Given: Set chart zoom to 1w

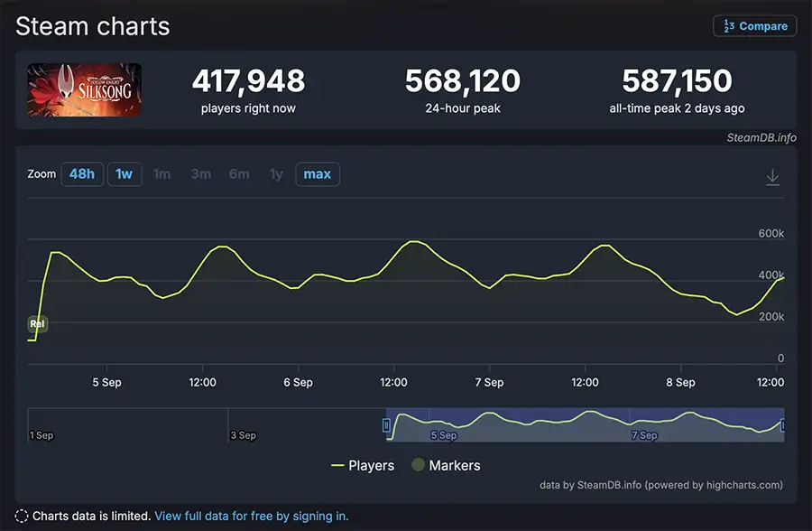Looking at the screenshot, I should coord(125,174).
